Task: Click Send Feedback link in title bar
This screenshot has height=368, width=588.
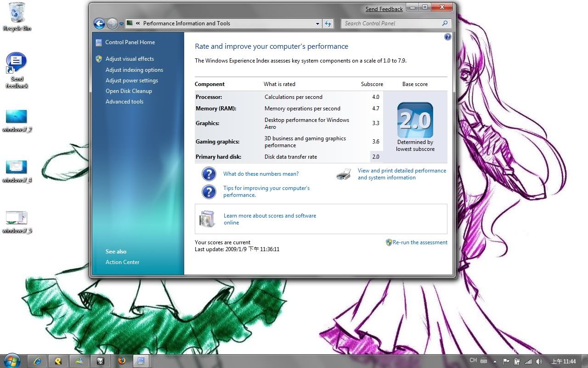Action: point(384,9)
